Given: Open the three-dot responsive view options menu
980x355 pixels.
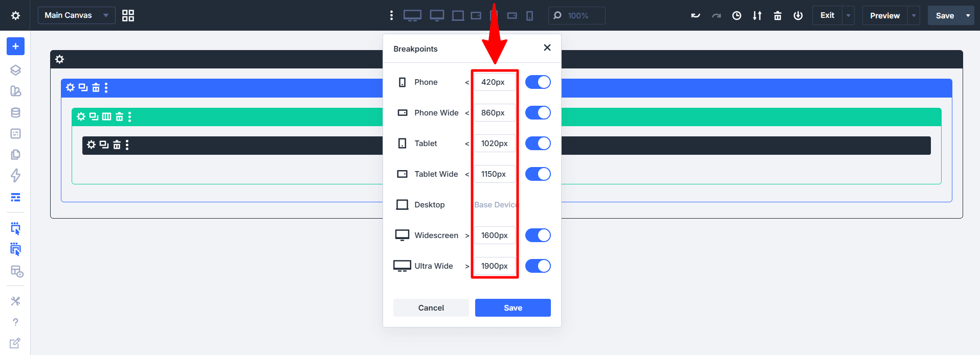Looking at the screenshot, I should (x=391, y=15).
